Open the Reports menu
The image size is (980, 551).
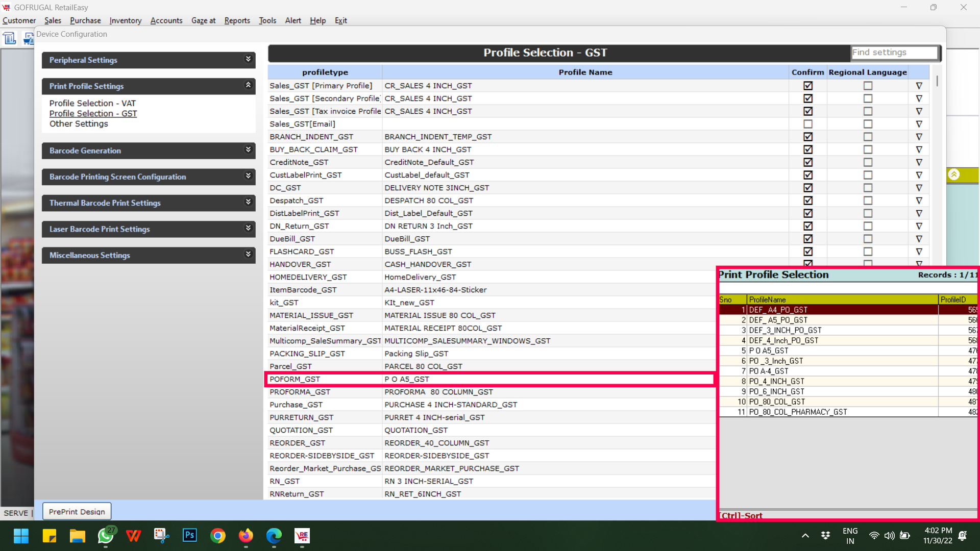click(237, 20)
